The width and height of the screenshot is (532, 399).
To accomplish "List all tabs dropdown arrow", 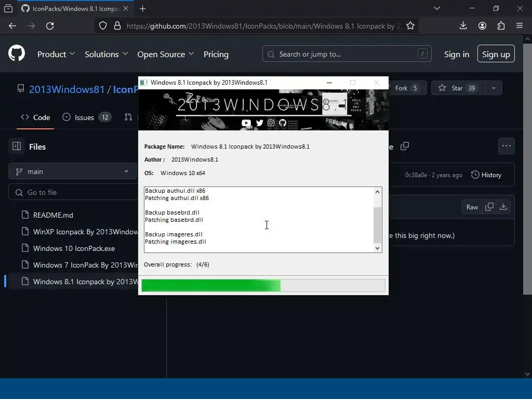I will coord(437,8).
